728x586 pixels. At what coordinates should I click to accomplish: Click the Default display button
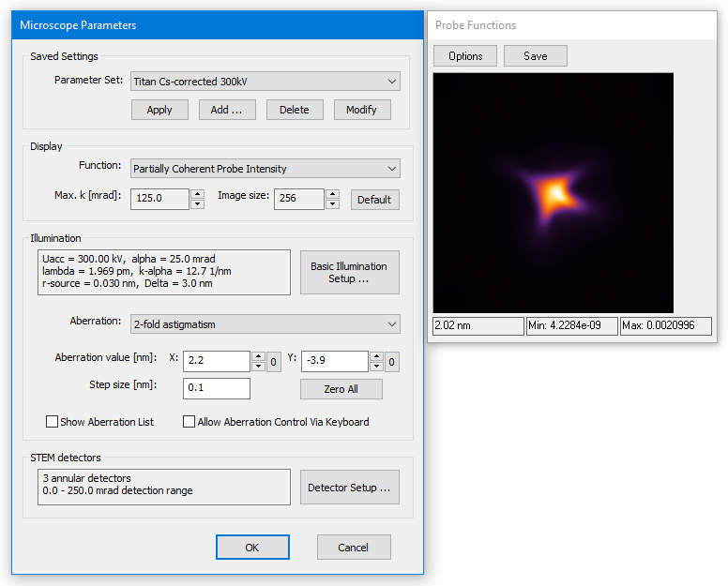(374, 200)
